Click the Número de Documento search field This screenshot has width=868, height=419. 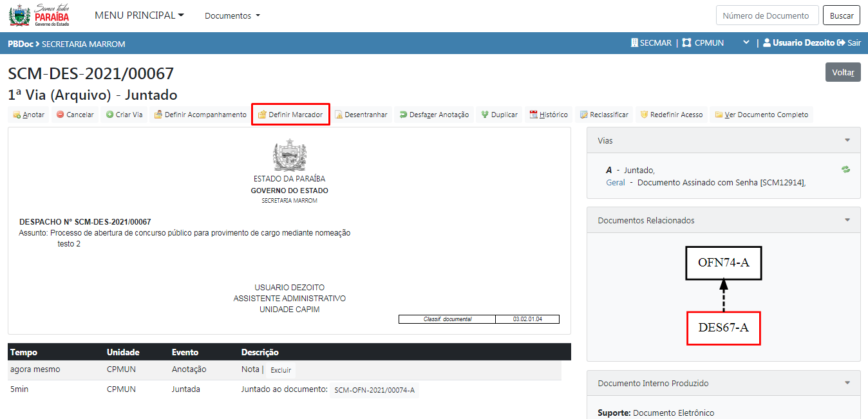click(x=767, y=15)
